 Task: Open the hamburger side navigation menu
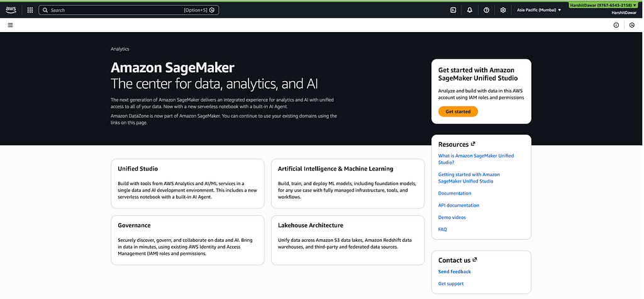coord(10,25)
